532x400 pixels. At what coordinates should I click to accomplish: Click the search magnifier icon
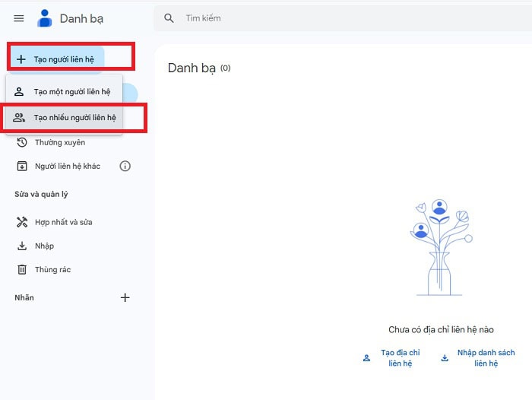tap(169, 18)
